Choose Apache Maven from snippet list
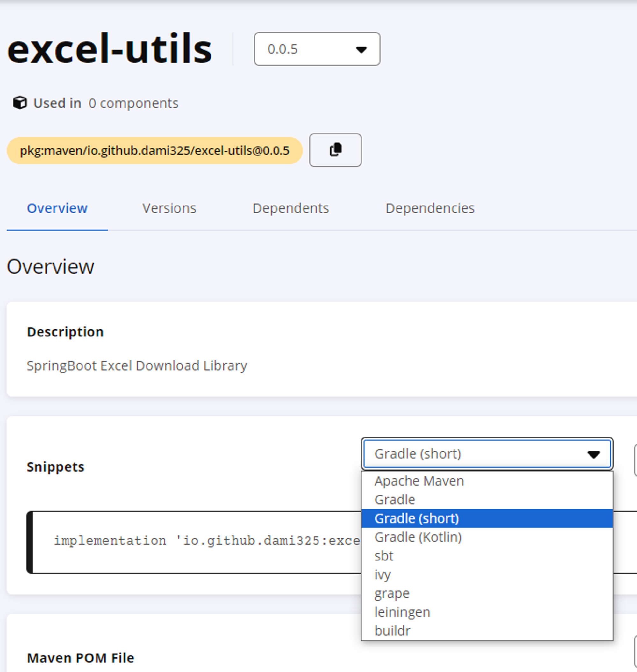This screenshot has height=672, width=637. [x=487, y=481]
